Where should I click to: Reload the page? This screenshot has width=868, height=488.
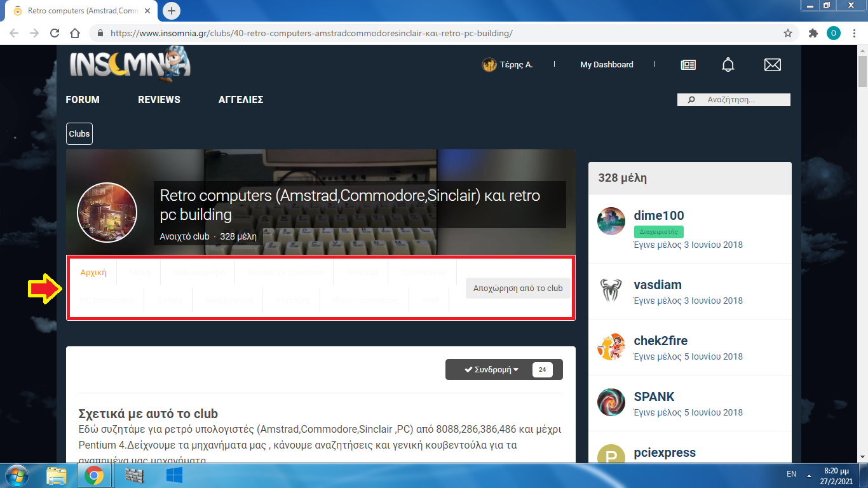pos(55,33)
